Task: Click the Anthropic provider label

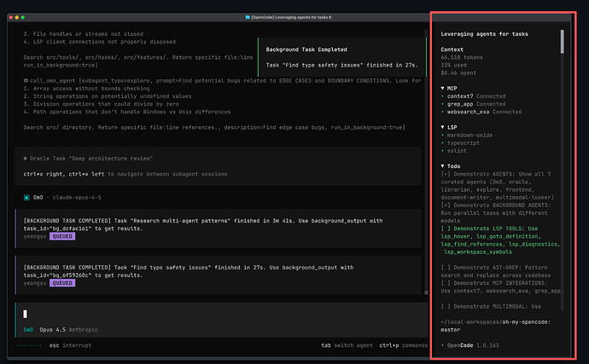Action: (x=84, y=330)
